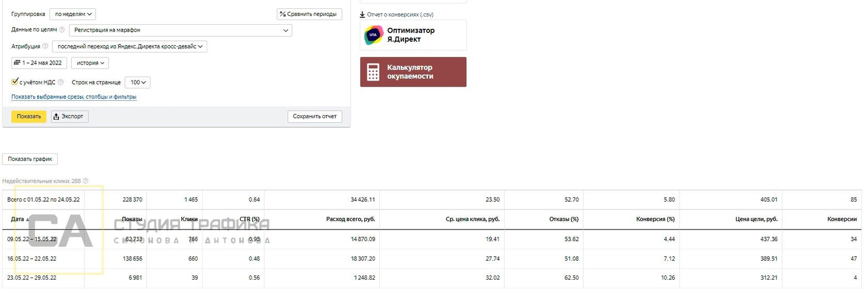Click the help icon beside Атрибуция

pos(45,46)
